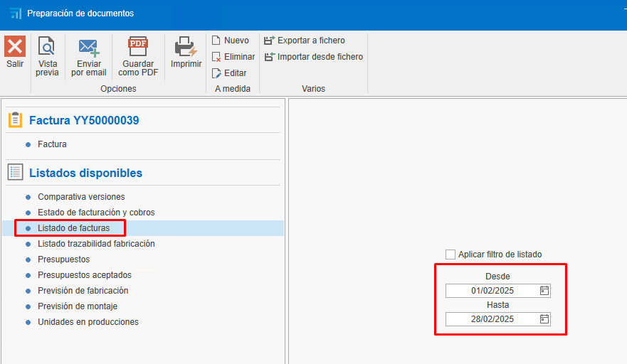Open Vista previa print preview
The height and width of the screenshot is (364, 627).
tap(47, 48)
